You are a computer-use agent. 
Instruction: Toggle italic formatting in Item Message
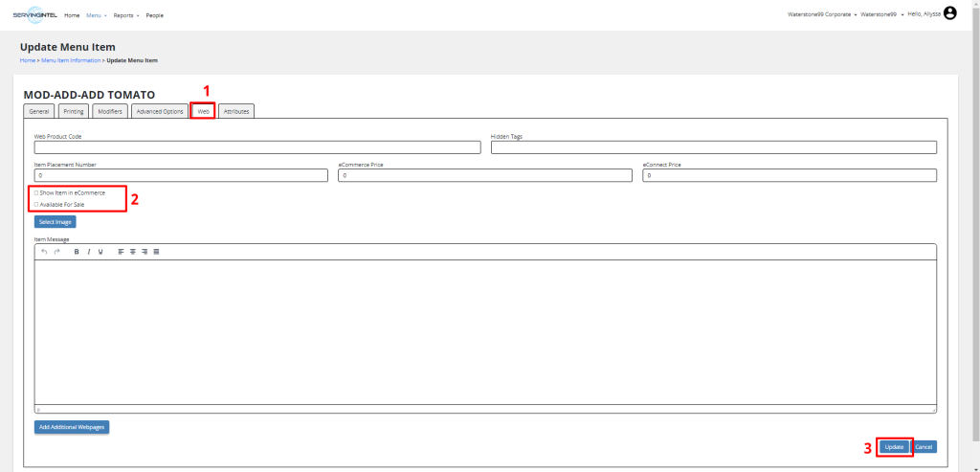89,251
